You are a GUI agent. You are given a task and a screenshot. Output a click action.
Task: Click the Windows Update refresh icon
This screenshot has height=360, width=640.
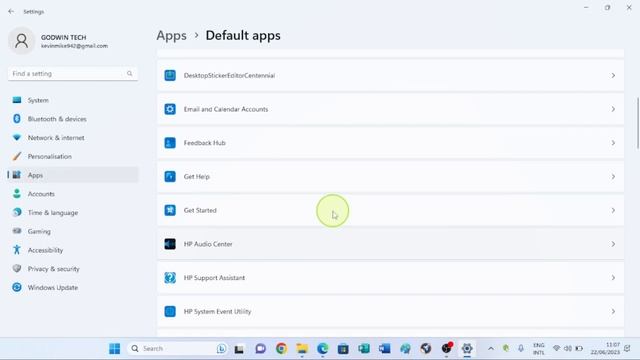click(17, 287)
